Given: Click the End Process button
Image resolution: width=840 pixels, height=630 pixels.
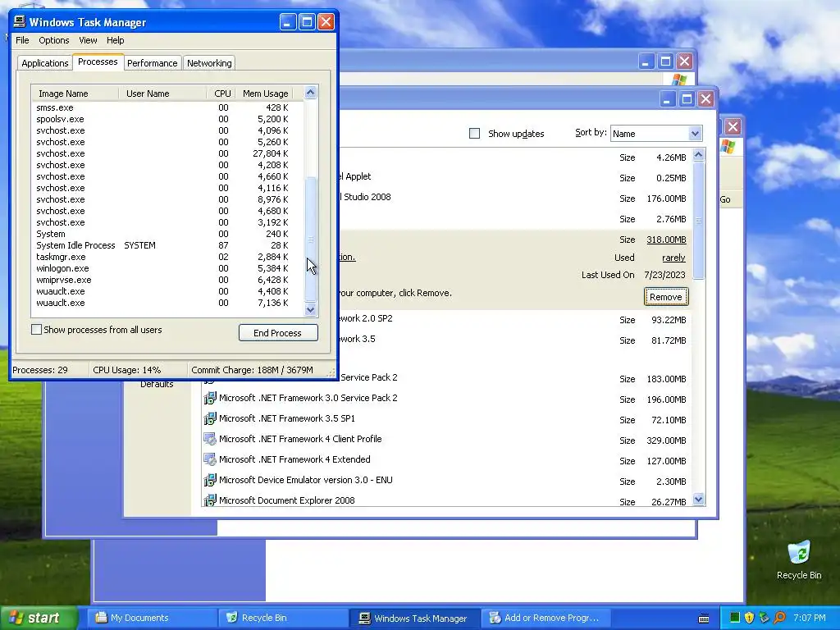Looking at the screenshot, I should coord(278,333).
